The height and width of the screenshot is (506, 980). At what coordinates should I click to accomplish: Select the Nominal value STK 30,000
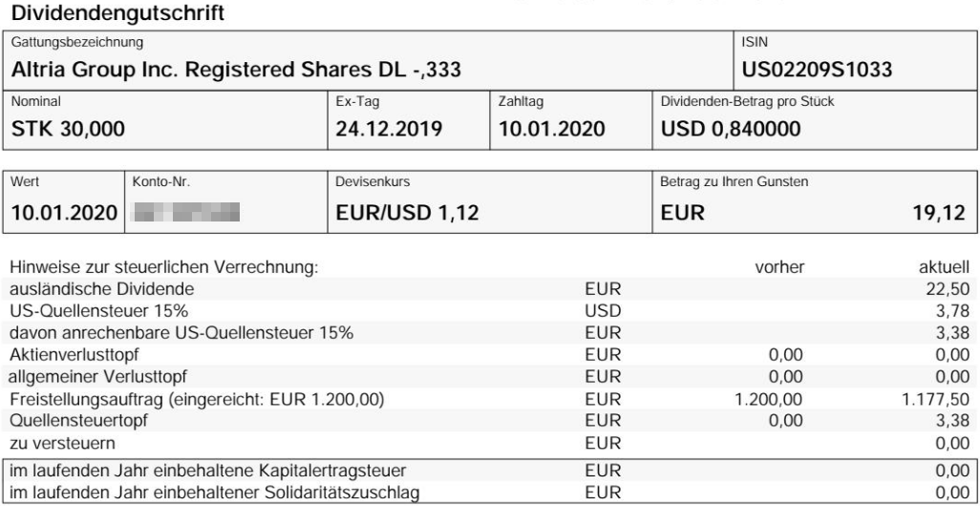[x=68, y=129]
